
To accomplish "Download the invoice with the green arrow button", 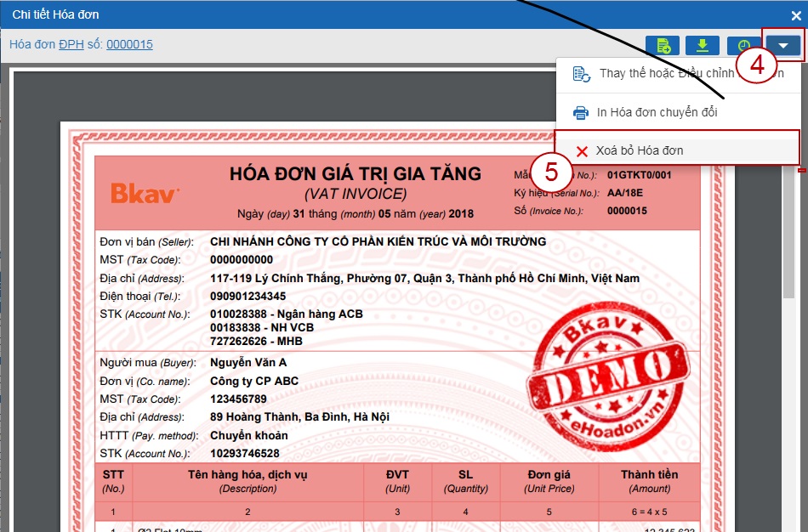I will [x=703, y=46].
